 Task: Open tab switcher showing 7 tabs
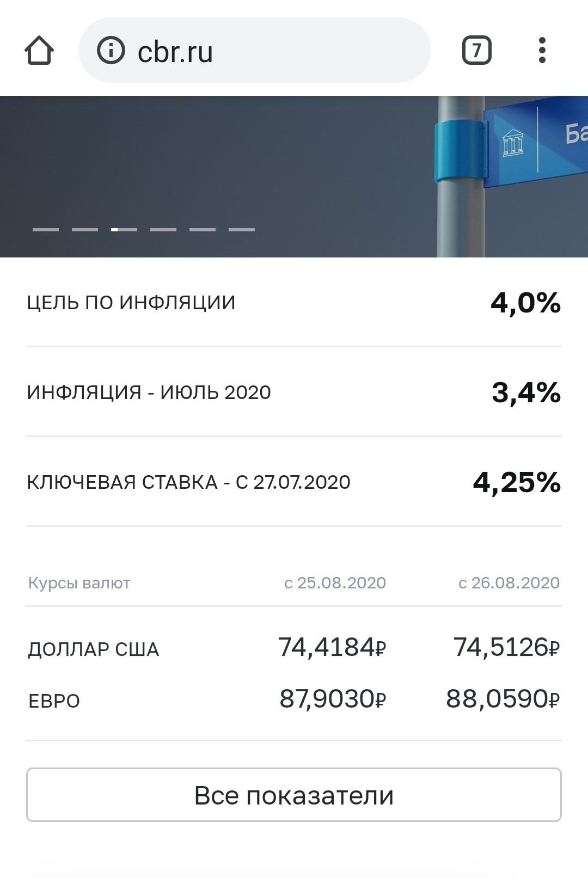[x=477, y=51]
